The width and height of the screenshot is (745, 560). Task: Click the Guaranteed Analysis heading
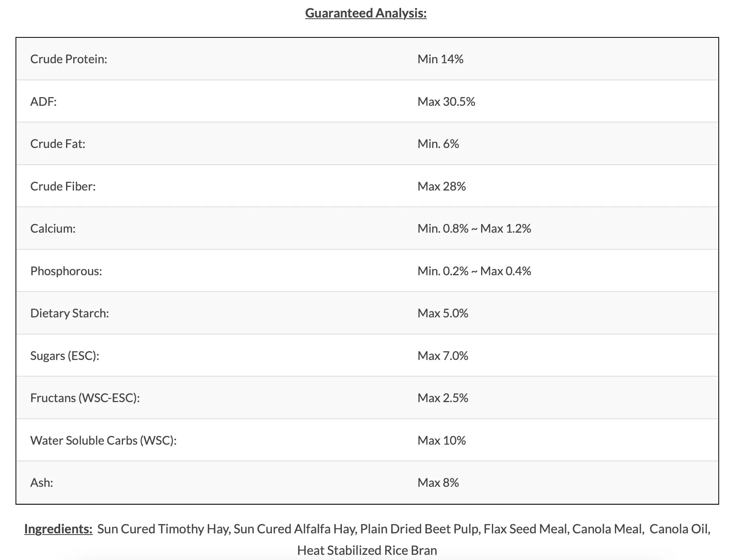point(366,14)
